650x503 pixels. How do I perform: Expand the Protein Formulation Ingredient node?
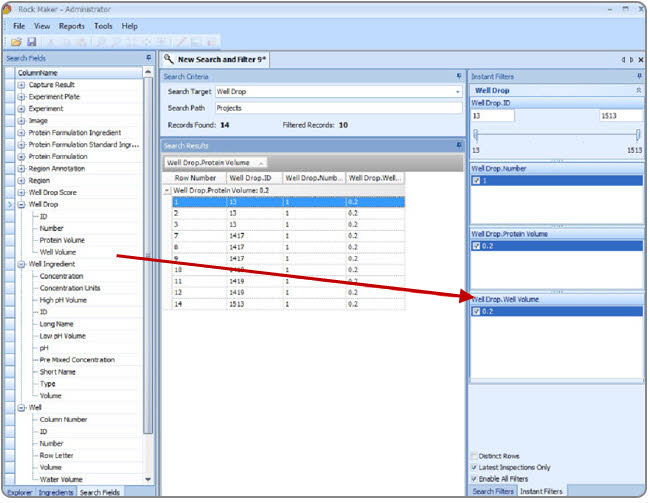pyautogui.click(x=22, y=133)
